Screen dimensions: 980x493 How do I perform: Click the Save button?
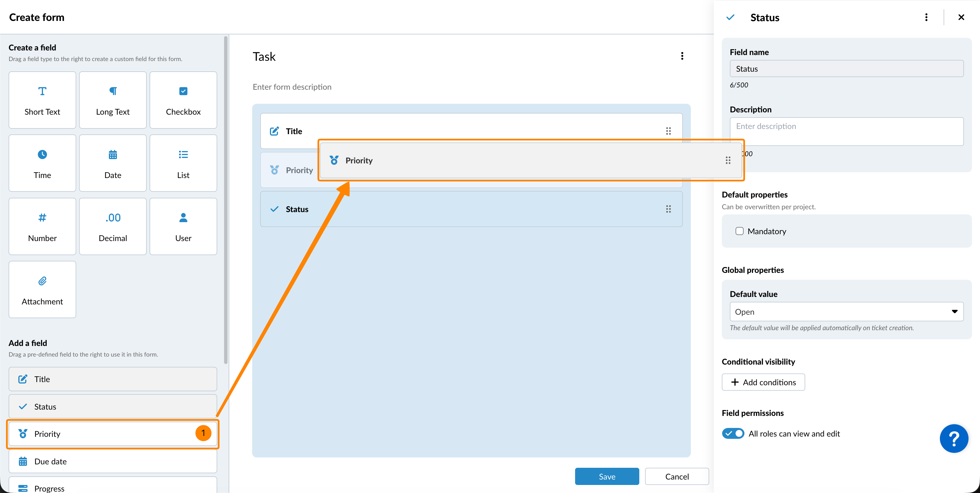(607, 476)
